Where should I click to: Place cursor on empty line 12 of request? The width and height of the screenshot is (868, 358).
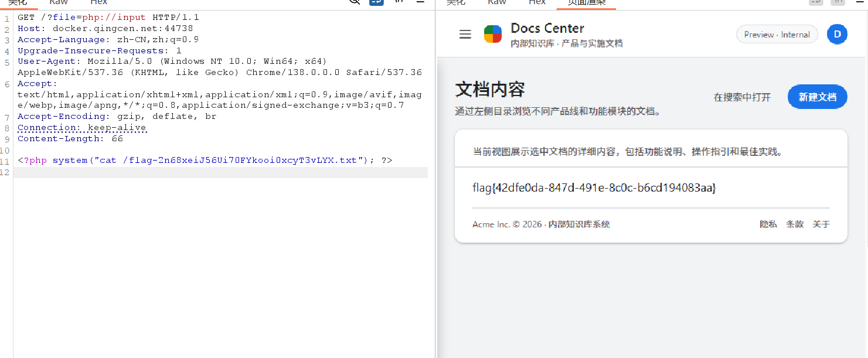pyautogui.click(x=220, y=172)
